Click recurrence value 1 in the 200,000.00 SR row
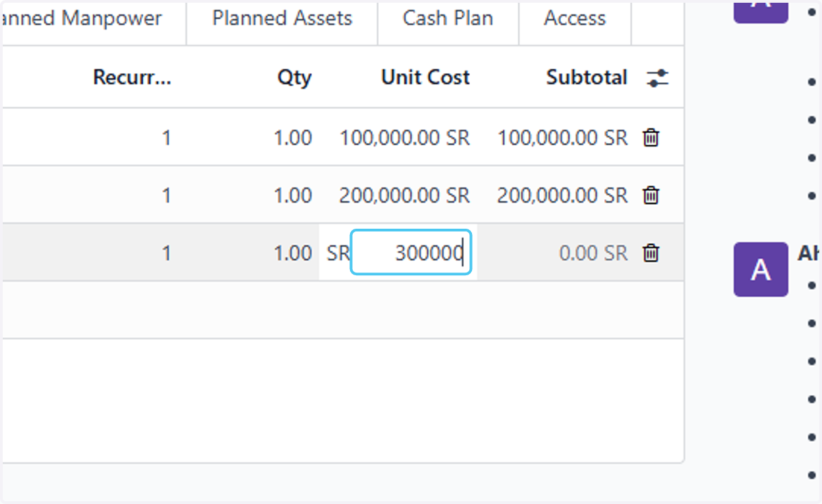The width and height of the screenshot is (822, 504). pos(166,196)
